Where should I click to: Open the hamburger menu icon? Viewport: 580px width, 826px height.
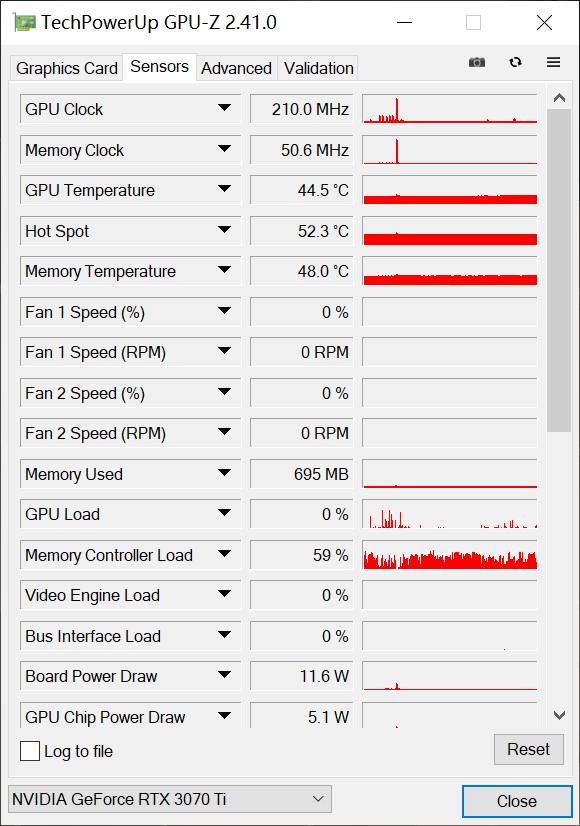click(x=553, y=62)
